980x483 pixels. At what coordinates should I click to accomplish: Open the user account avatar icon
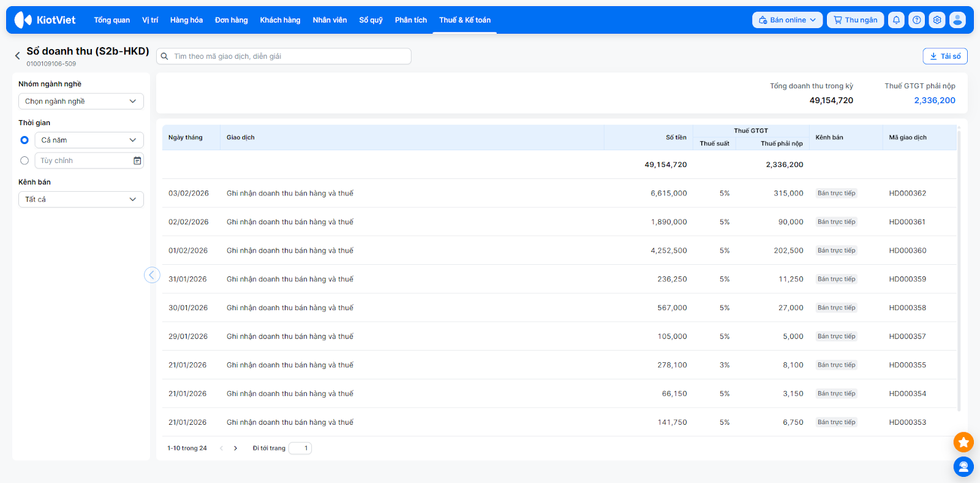[957, 20]
